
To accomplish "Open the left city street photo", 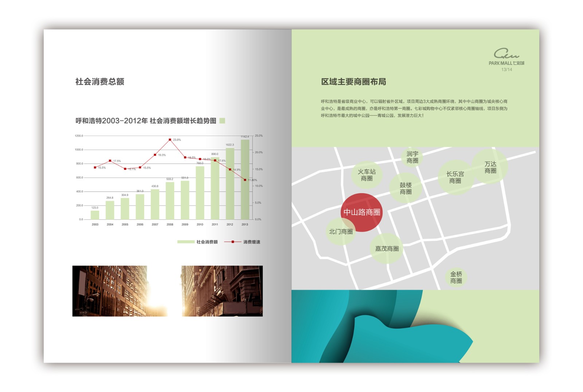I will pos(120,291).
